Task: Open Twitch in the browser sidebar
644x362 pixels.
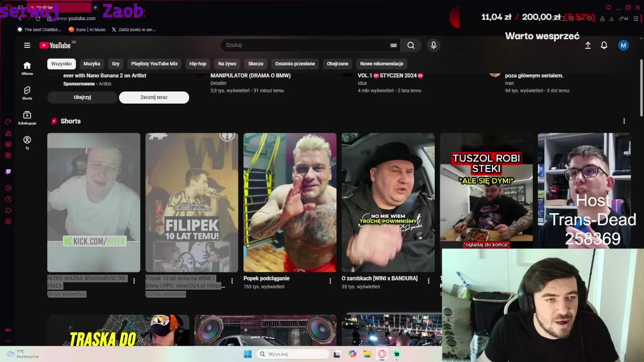Action: coord(8,172)
